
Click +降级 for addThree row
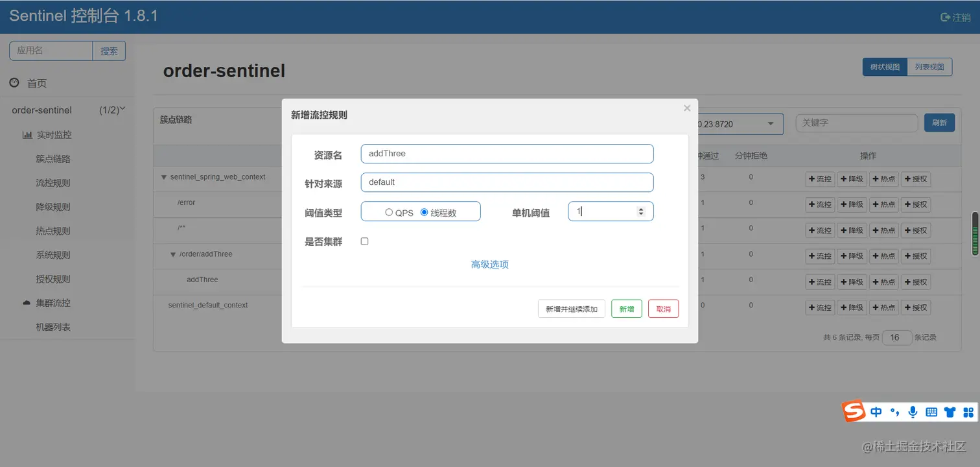click(852, 282)
